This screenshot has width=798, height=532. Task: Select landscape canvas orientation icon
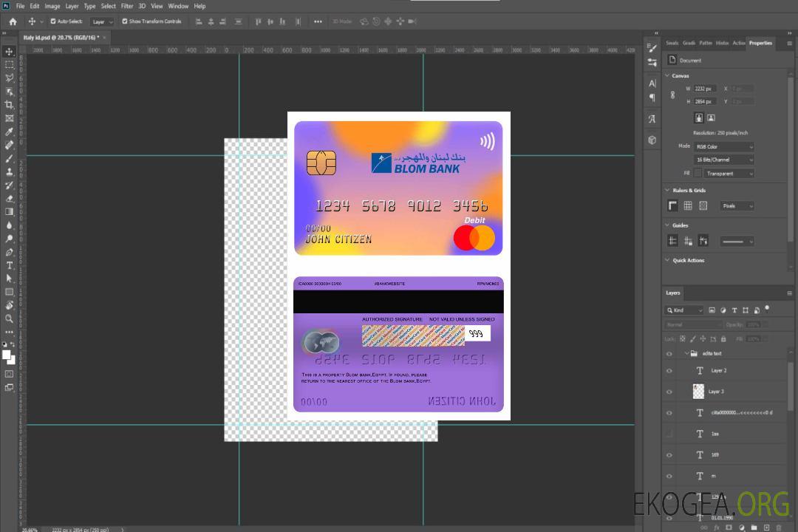coord(711,117)
